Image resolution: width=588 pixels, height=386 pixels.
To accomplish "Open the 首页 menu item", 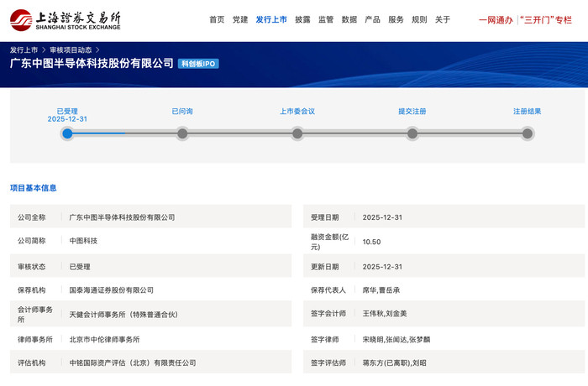I will [x=217, y=19].
